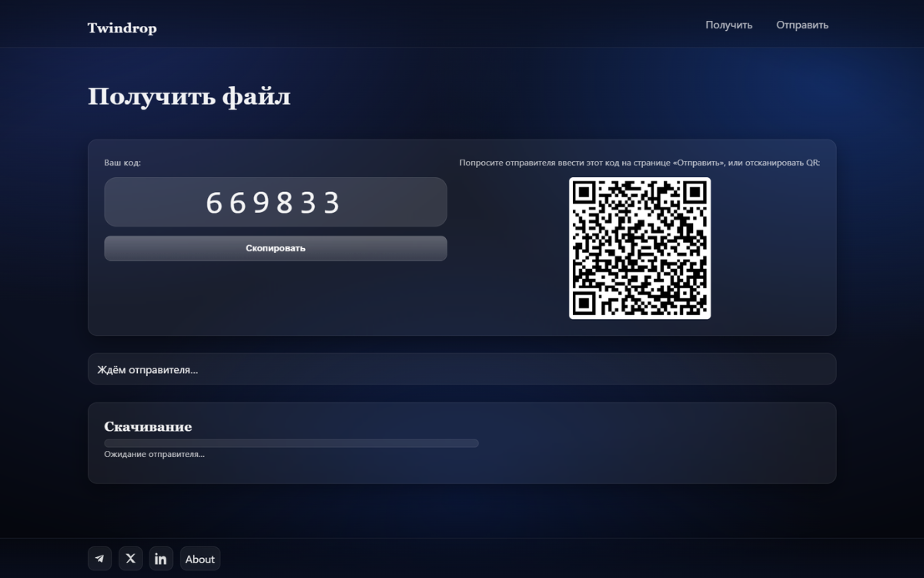This screenshot has width=924, height=578.
Task: Click the download progress bar
Action: (x=291, y=443)
